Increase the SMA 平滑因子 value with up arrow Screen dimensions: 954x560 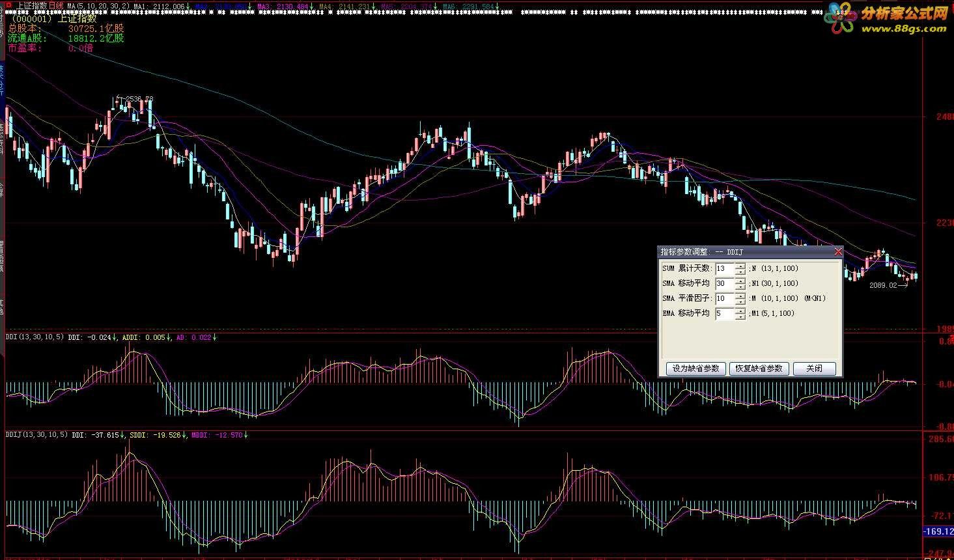(740, 296)
